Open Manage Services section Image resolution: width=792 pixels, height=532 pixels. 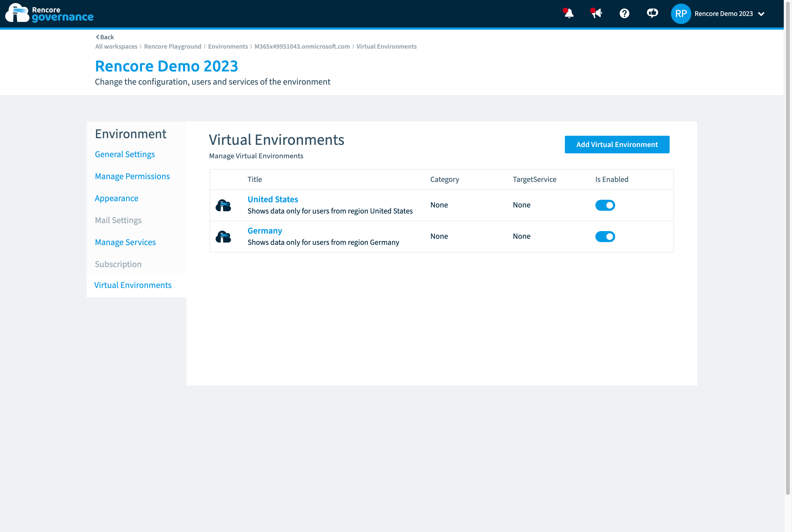[x=125, y=242]
